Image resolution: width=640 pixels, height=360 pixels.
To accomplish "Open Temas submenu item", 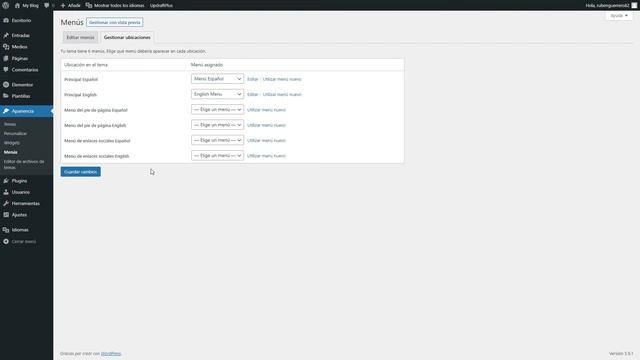I will point(10,124).
